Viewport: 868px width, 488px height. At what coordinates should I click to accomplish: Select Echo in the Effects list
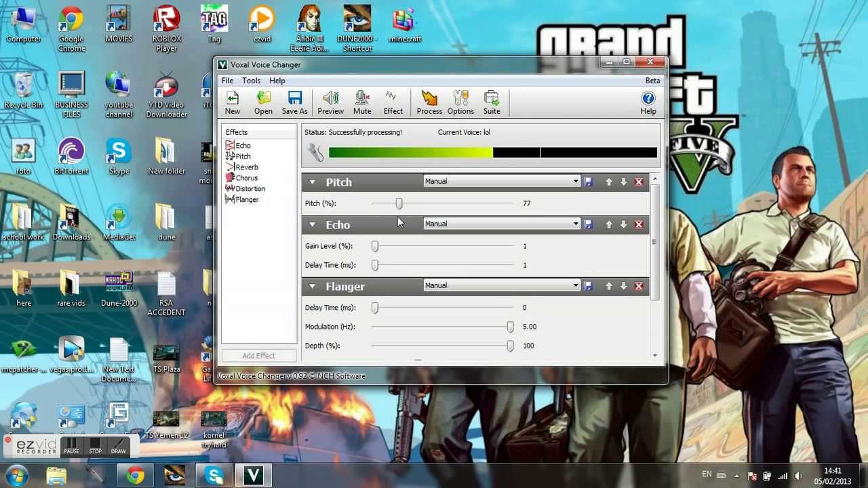pos(238,145)
